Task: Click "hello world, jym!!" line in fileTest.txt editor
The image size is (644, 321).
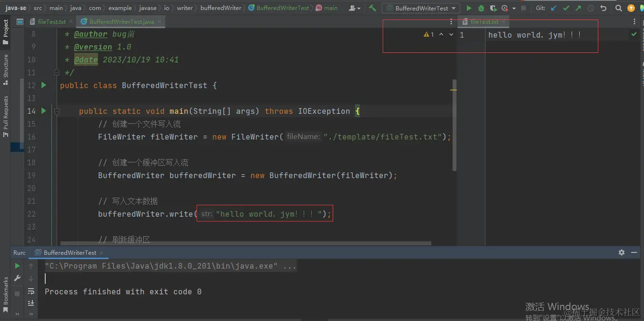Action: point(535,35)
